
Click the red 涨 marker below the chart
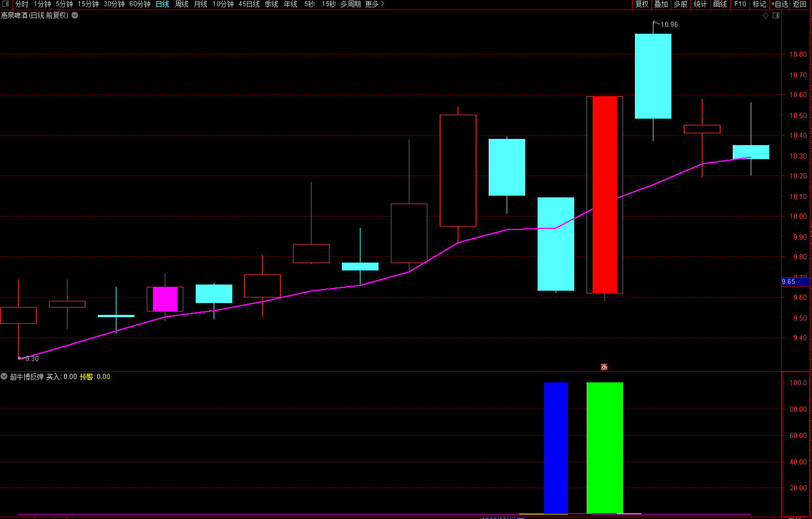pyautogui.click(x=605, y=367)
